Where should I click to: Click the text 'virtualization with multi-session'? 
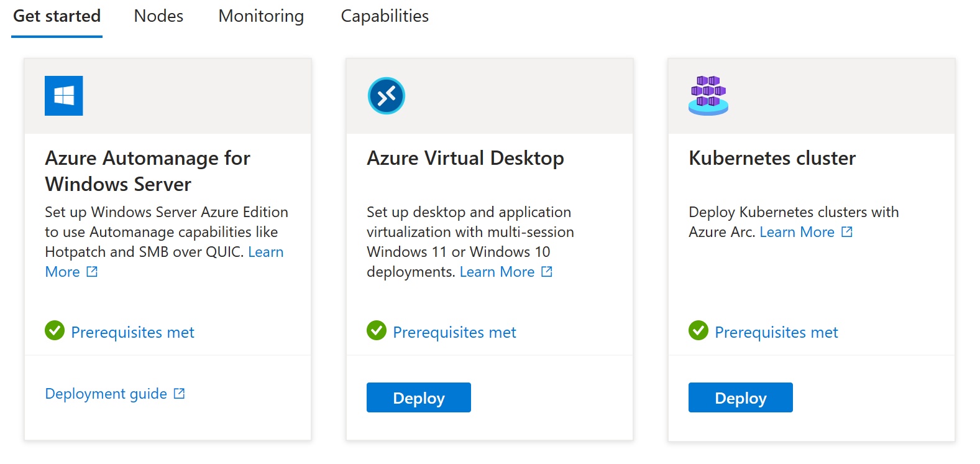(x=470, y=232)
